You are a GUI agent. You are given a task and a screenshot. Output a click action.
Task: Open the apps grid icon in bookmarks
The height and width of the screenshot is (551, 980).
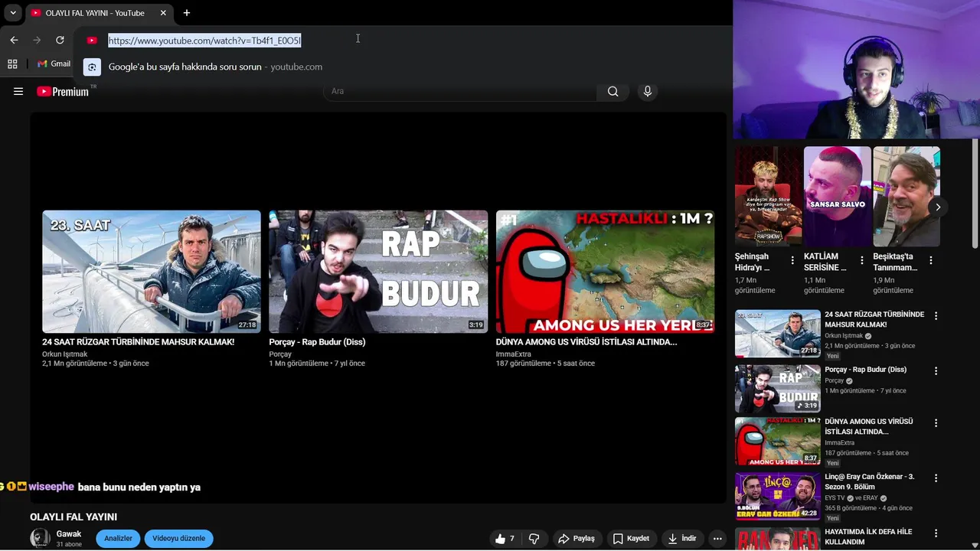12,64
